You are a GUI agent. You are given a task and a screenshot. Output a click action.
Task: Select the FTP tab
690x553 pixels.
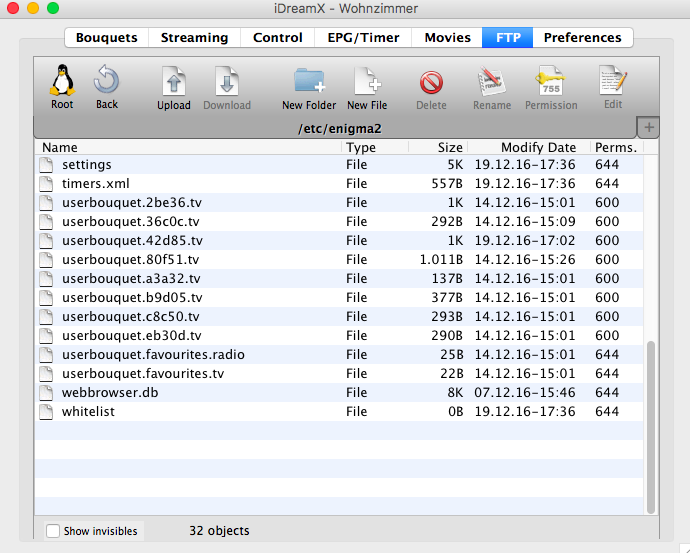pyautogui.click(x=508, y=37)
